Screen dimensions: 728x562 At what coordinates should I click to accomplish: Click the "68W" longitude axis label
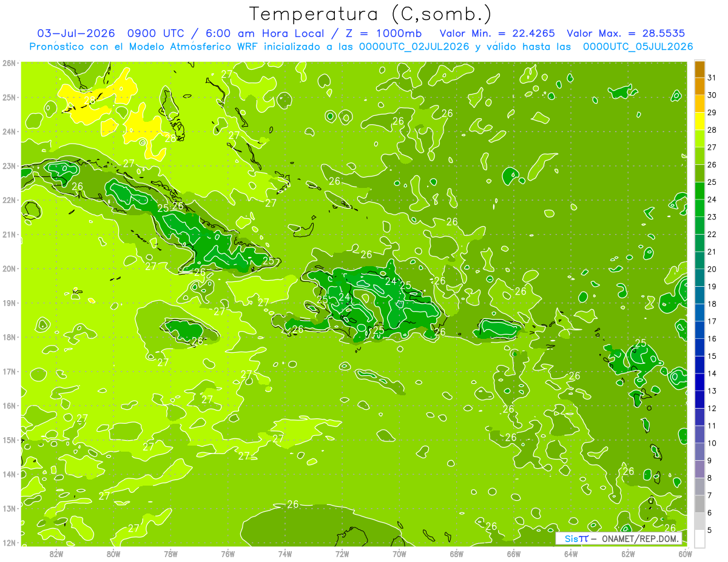(x=457, y=554)
